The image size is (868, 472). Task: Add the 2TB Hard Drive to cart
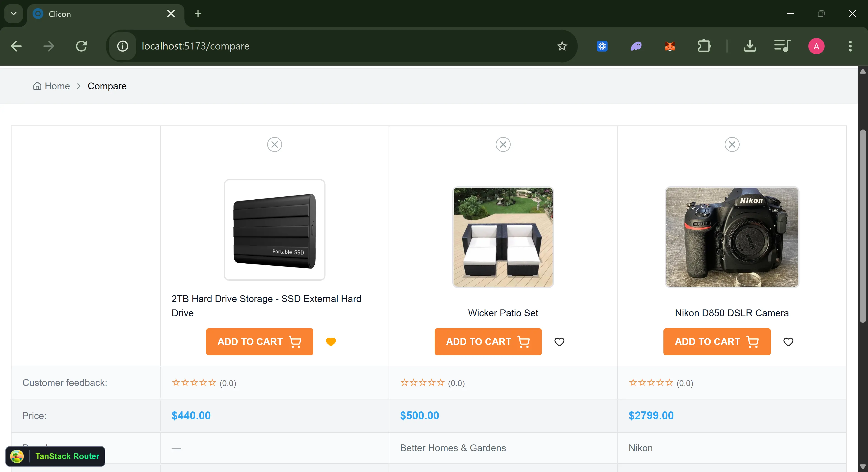click(259, 342)
